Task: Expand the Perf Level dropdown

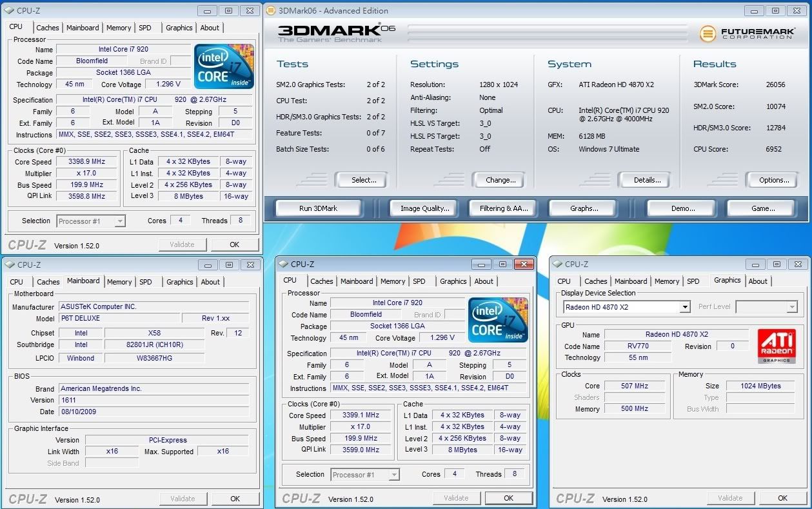Action: [791, 308]
